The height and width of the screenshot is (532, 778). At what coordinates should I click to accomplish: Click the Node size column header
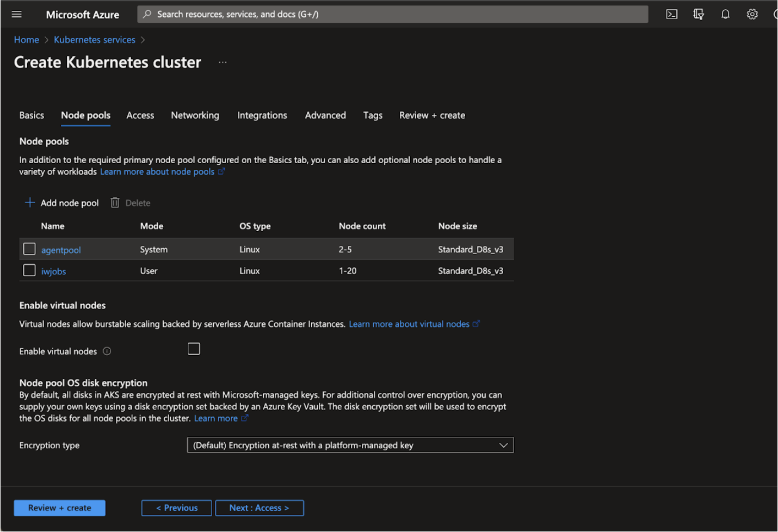pos(458,226)
